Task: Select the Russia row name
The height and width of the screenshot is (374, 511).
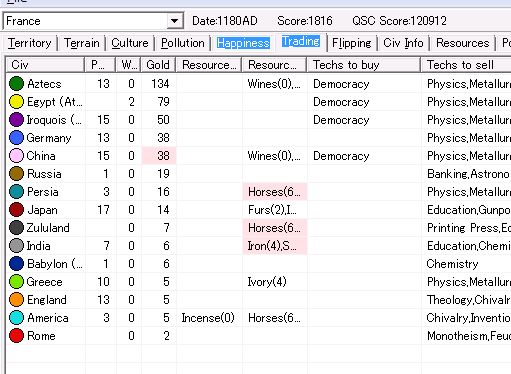Action: (44, 174)
